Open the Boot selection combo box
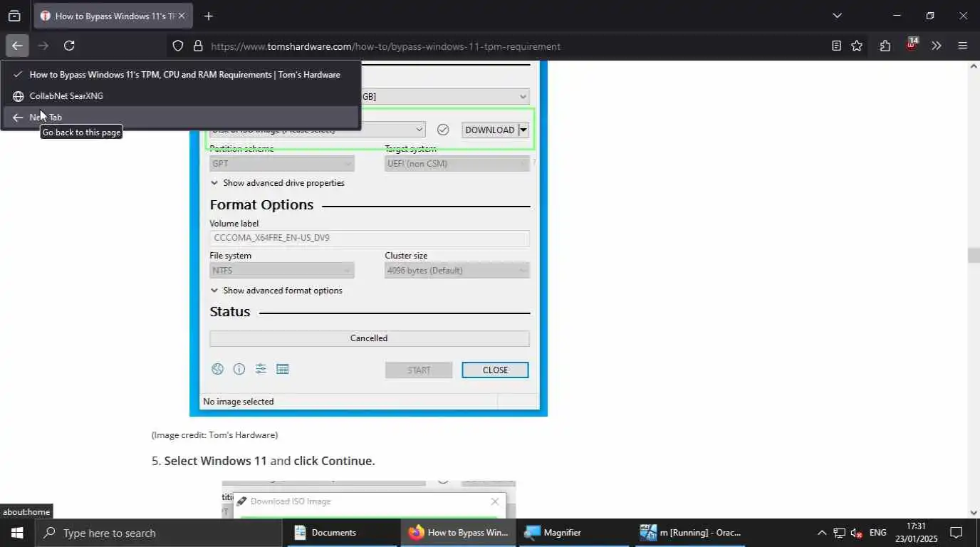The image size is (980, 547). [318, 130]
